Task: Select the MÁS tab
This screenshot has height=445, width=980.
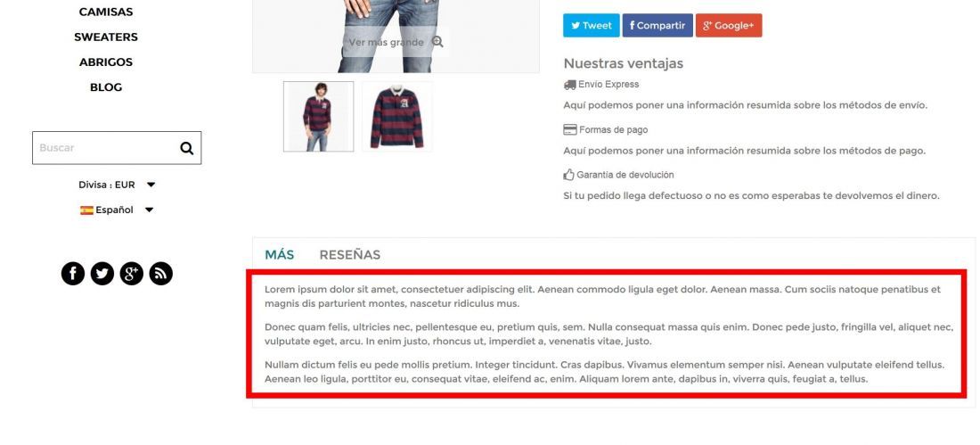Action: click(280, 255)
